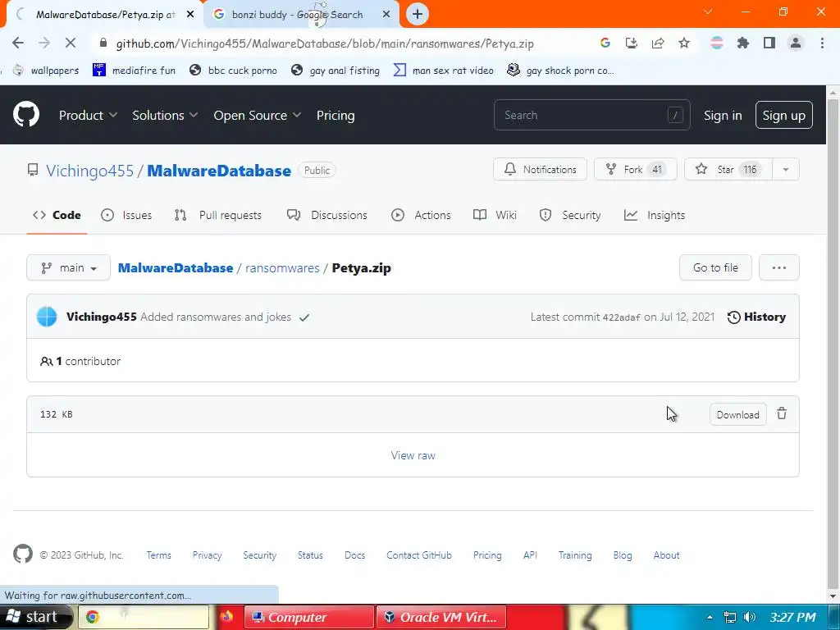Click the share page icon in address bar
840x630 pixels.
pyautogui.click(x=658, y=43)
